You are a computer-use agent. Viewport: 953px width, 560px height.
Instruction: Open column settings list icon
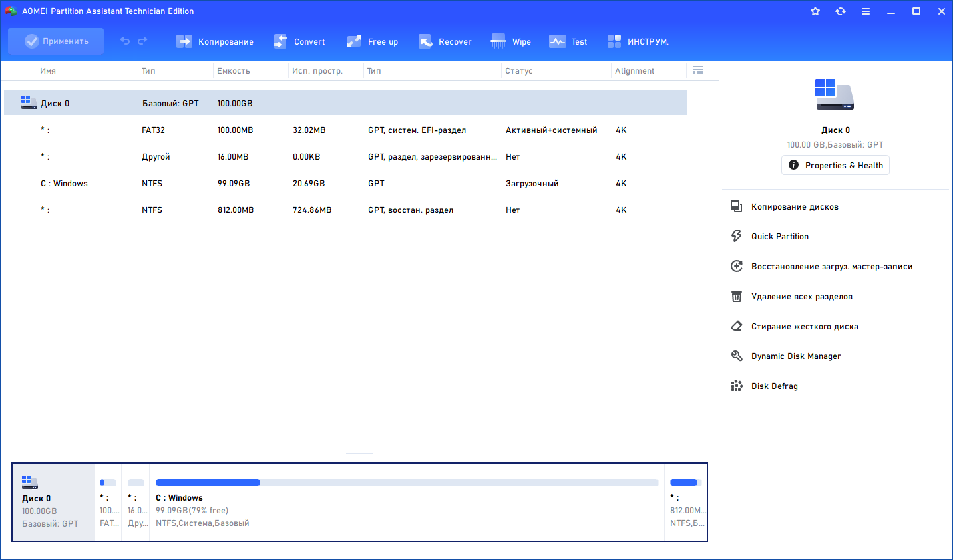point(698,70)
